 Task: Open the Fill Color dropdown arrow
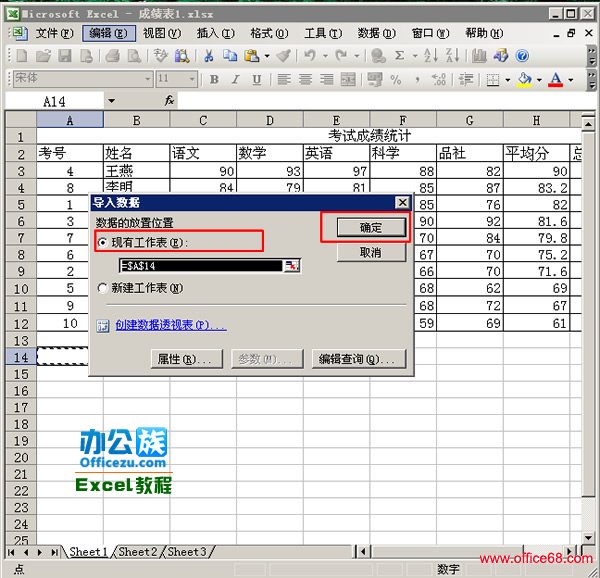click(x=539, y=80)
